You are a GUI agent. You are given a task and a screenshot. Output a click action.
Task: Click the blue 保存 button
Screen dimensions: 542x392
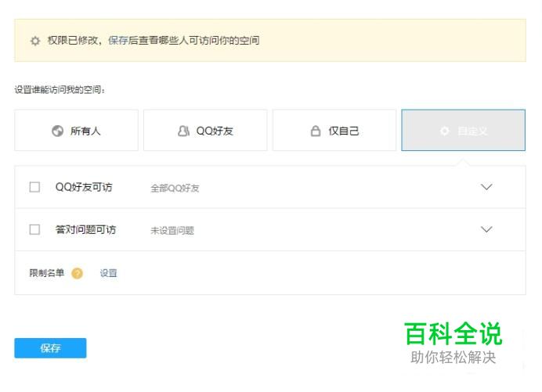click(50, 348)
